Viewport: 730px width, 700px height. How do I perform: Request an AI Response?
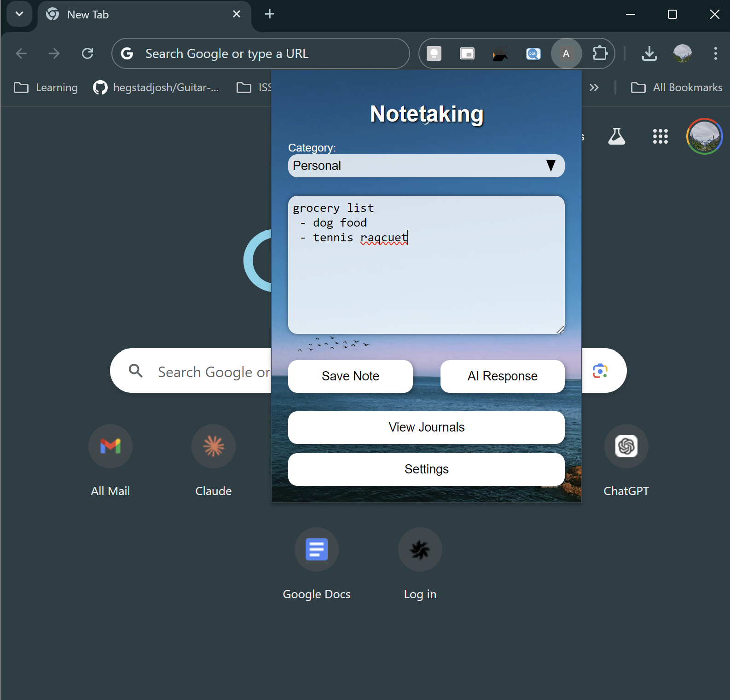pos(503,376)
